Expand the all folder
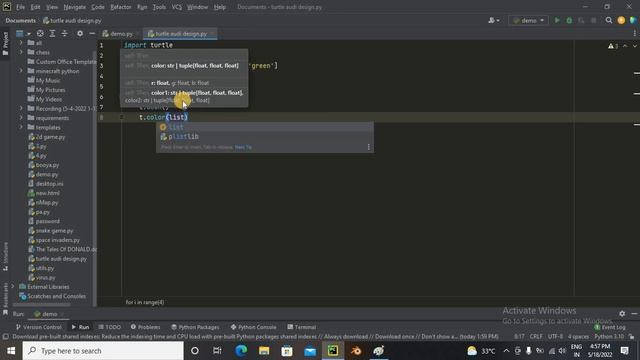Viewport: 640px width, 360px height. tap(21, 42)
